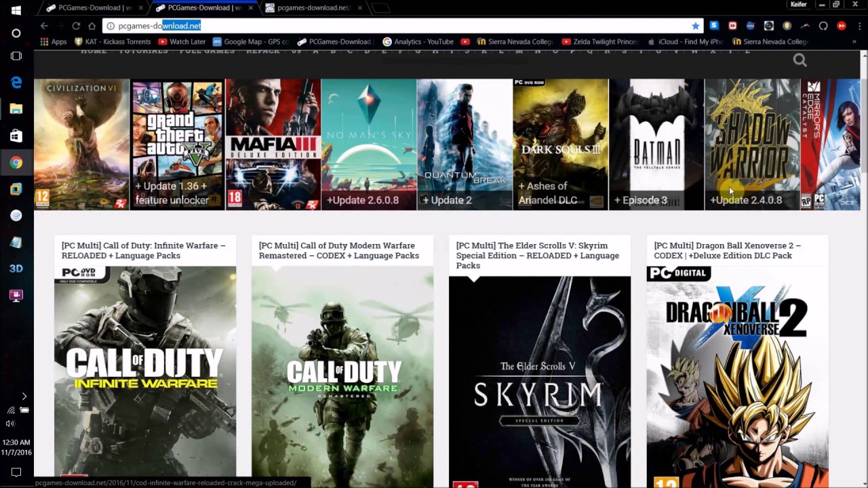Bookmark this page with the star icon
Viewport: 868px width, 488px height.
695,26
